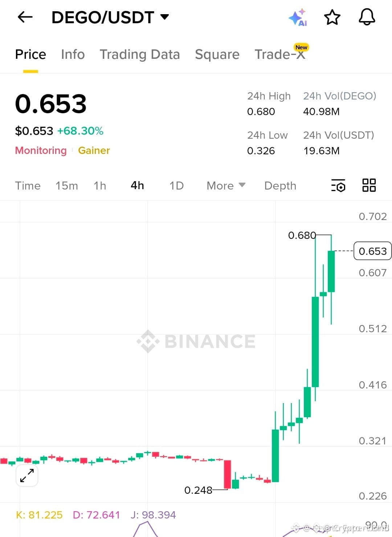Open chart indicator settings icon

(338, 186)
